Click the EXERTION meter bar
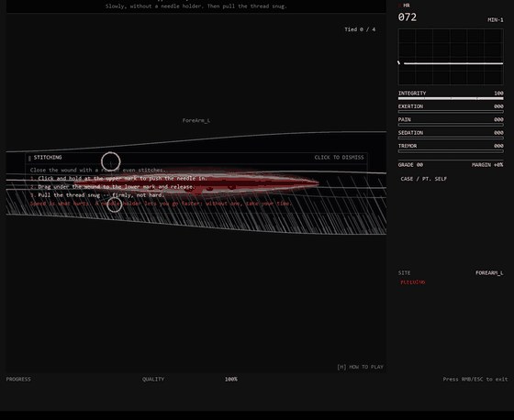Image resolution: width=514 pixels, height=420 pixels. coord(451,112)
